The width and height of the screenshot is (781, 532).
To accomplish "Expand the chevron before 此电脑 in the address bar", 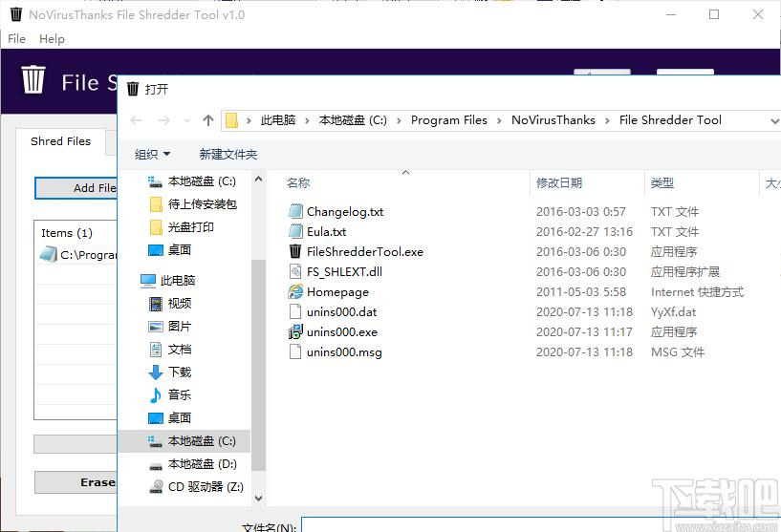I will [249, 120].
